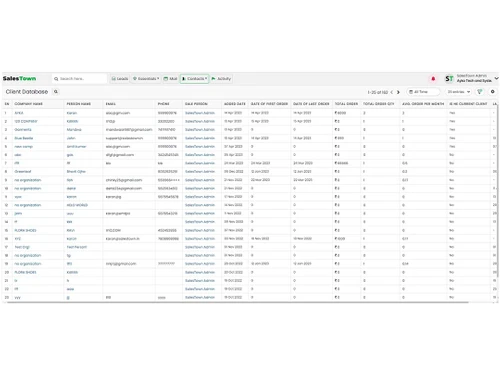Image resolution: width=500 pixels, height=375 pixels.
Task: Sort by Added Date column header
Action: tap(235, 104)
